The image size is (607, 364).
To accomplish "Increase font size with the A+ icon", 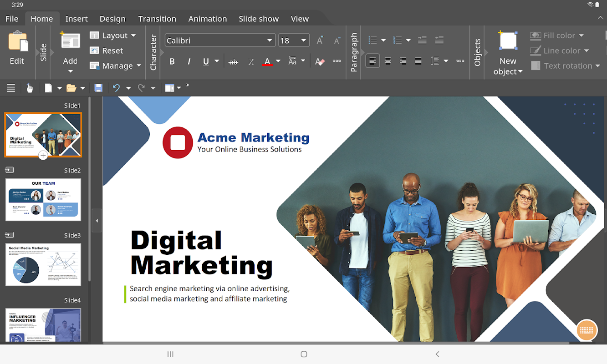I will (320, 40).
